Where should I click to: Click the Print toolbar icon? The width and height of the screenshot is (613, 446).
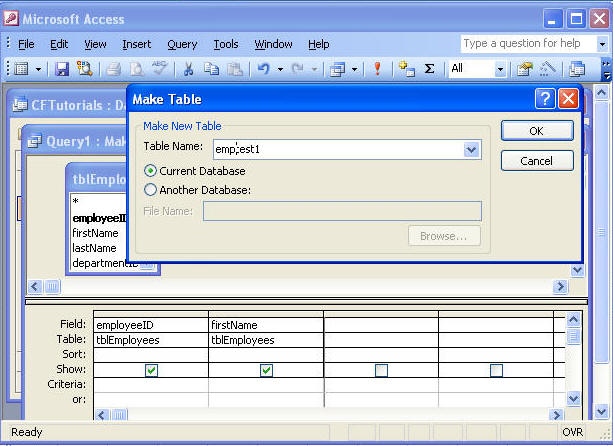[114, 69]
